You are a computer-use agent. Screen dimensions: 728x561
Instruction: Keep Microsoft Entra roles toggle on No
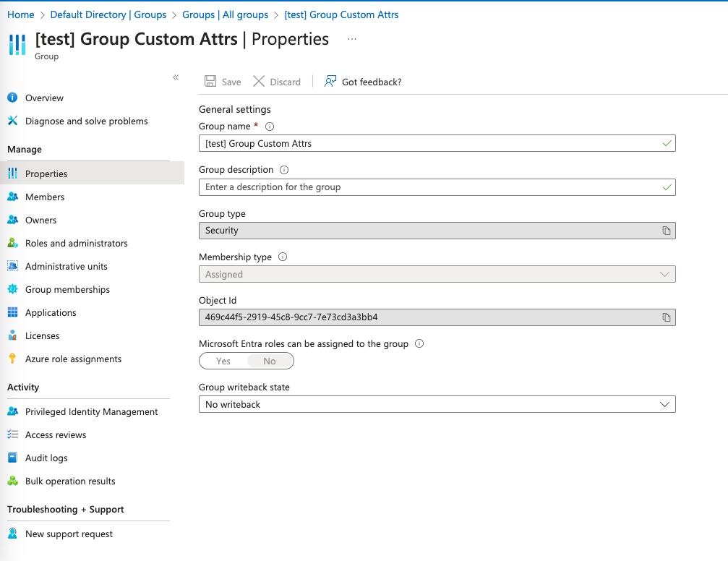click(269, 361)
